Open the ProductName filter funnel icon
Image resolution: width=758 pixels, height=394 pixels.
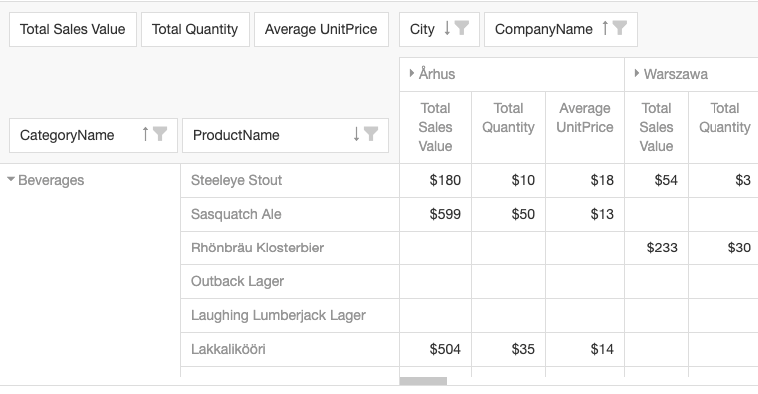click(x=371, y=134)
